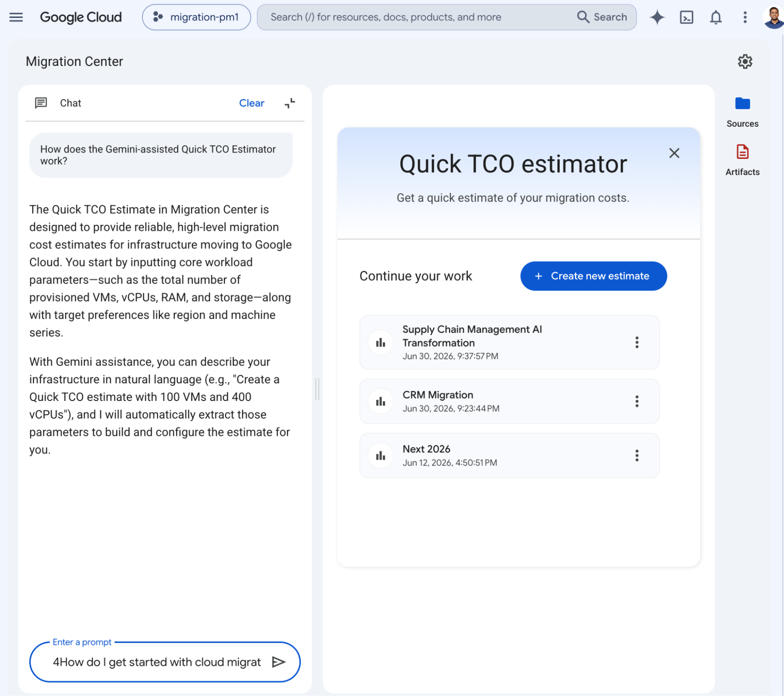Open the Sources folder panel
The image size is (784, 696).
(742, 112)
